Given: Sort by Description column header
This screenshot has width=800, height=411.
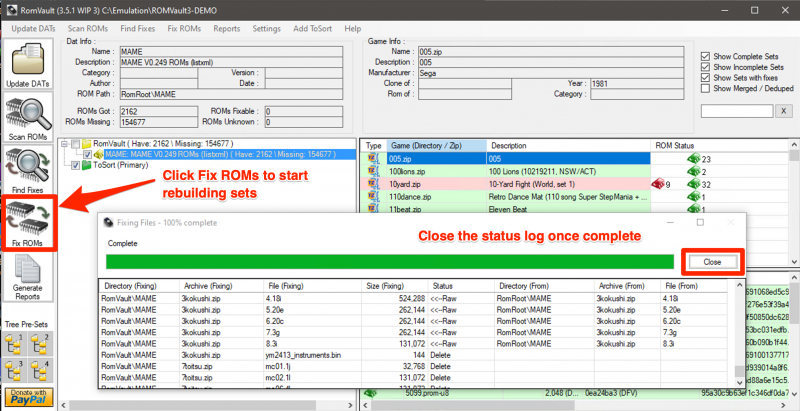Looking at the screenshot, I should click(x=568, y=146).
